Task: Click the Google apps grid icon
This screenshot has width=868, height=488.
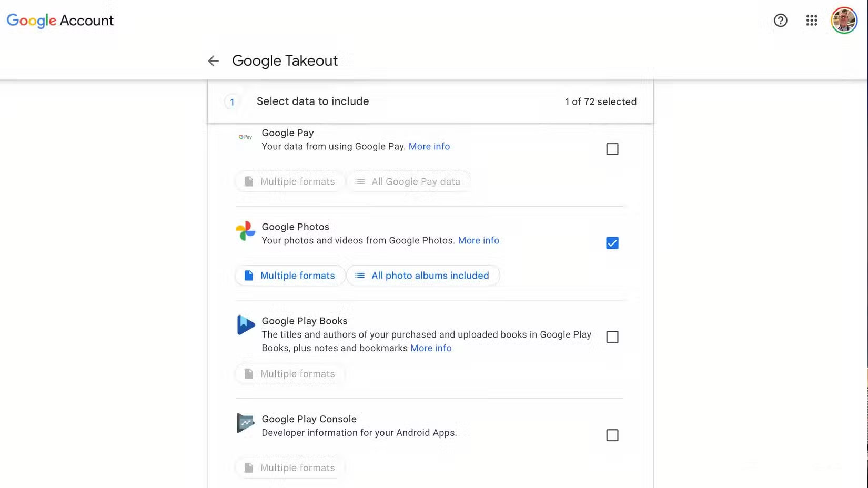Action: [x=811, y=20]
